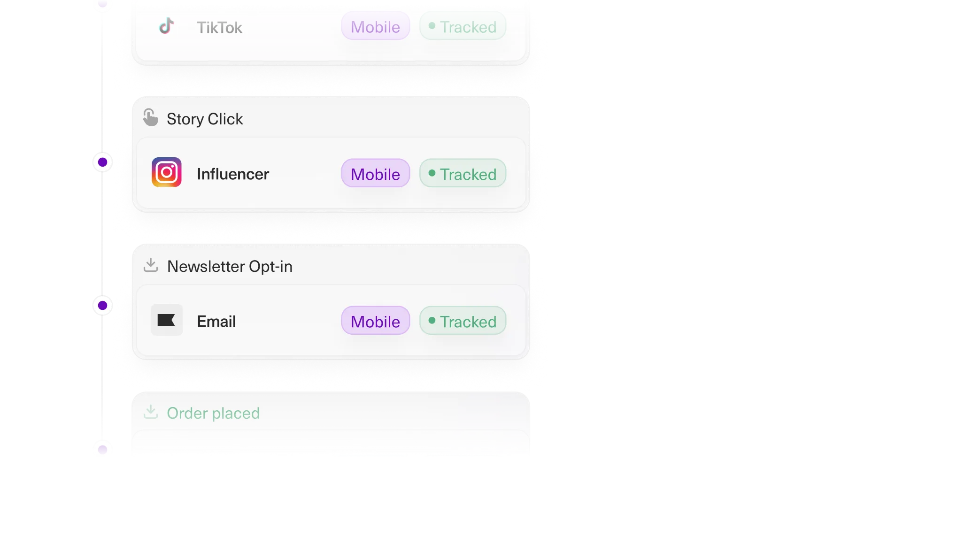Toggle the Tracked status on the Email row
Screen dimensions: 980x538
463,320
